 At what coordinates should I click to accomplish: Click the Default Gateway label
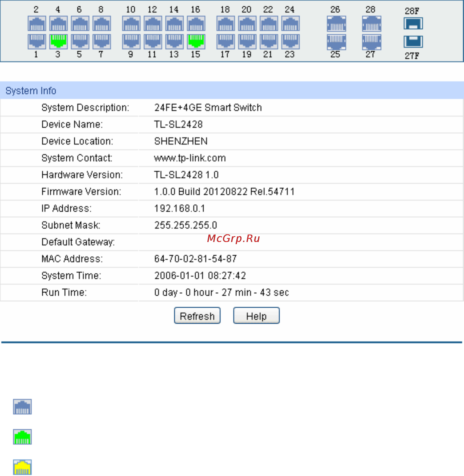(x=78, y=242)
